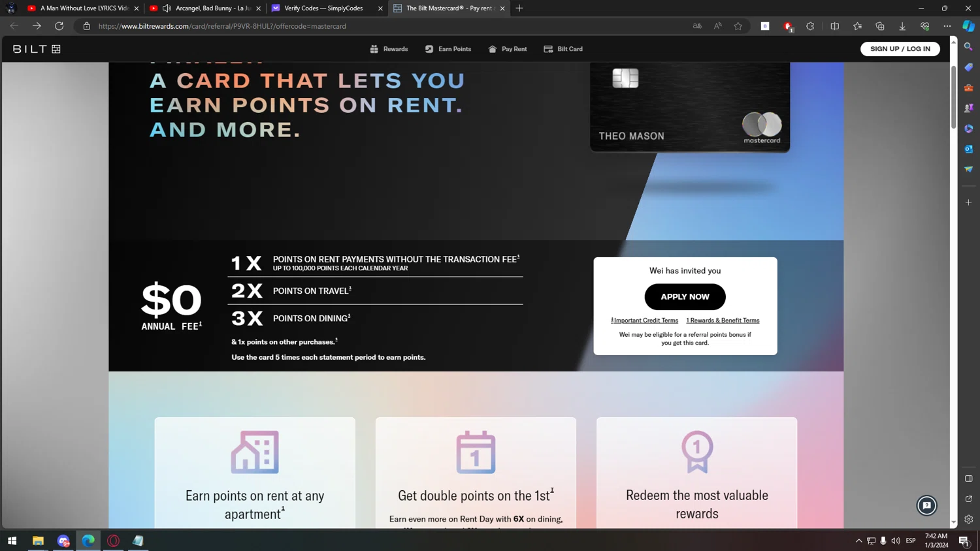Open the Extensions puzzle icon
This screenshot has height=551, width=980.
click(810, 26)
